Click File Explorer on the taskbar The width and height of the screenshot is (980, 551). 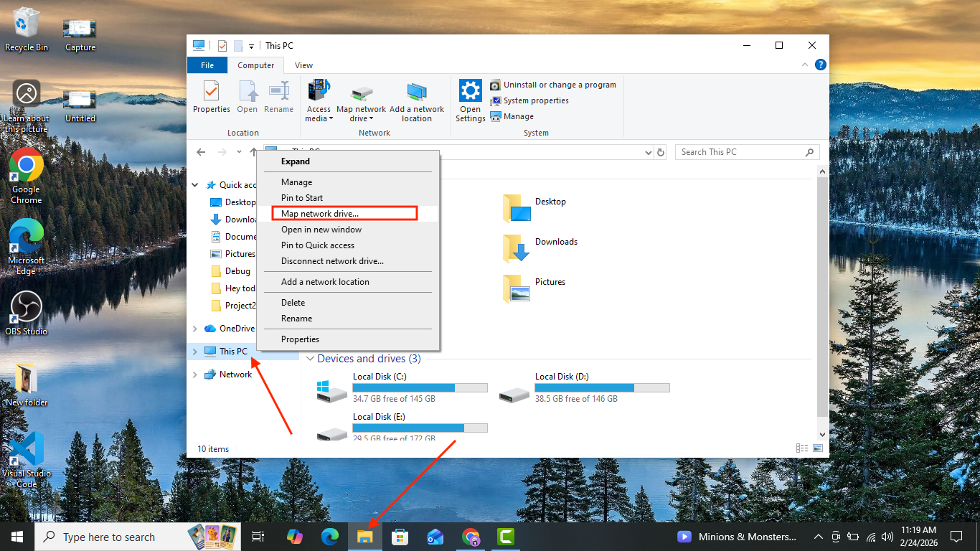pos(365,537)
